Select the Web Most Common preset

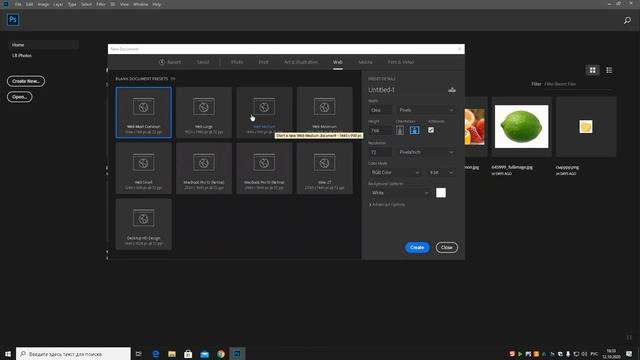pyautogui.click(x=144, y=112)
